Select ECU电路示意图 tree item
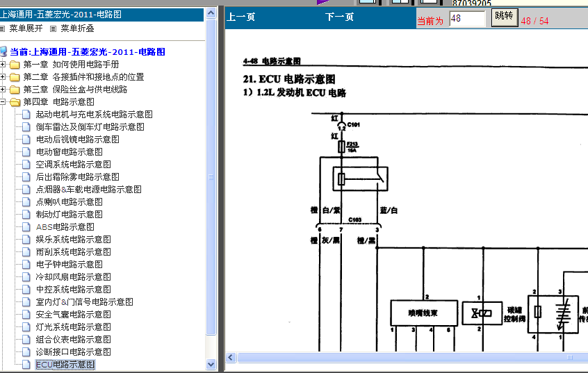 point(65,365)
